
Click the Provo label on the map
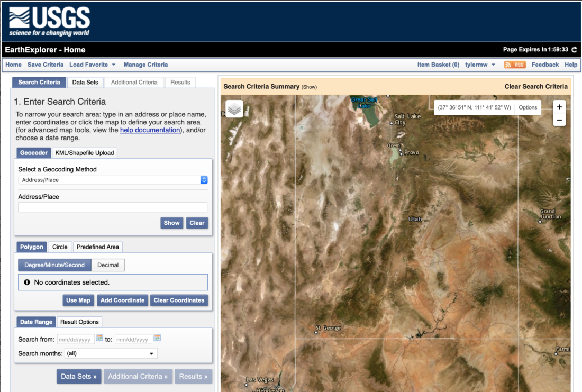click(411, 152)
